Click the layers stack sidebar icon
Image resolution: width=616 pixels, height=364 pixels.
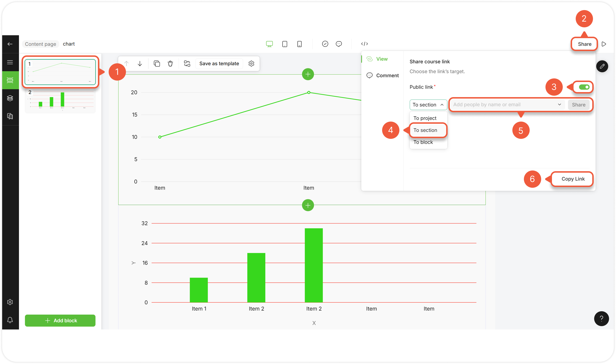[10, 98]
